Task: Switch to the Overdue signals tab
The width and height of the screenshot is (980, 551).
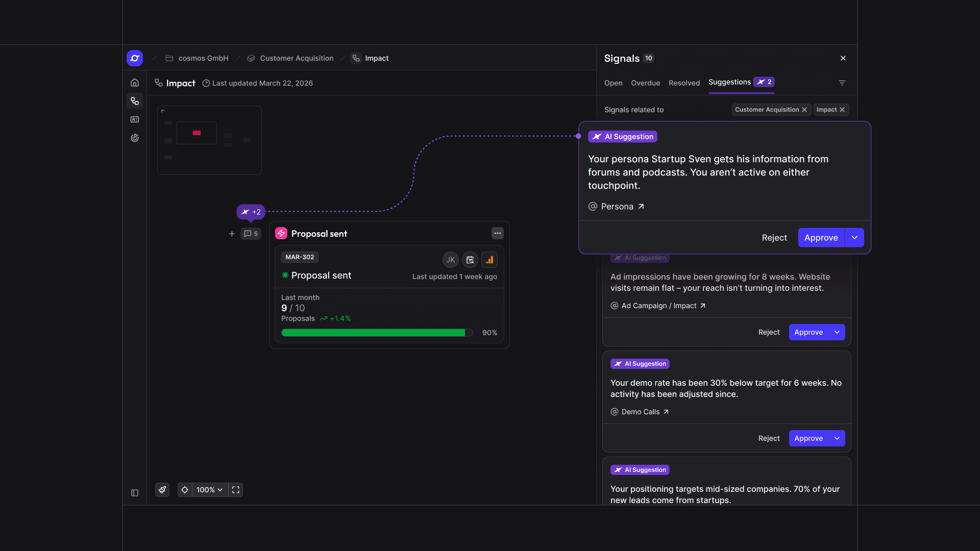Action: pos(646,83)
